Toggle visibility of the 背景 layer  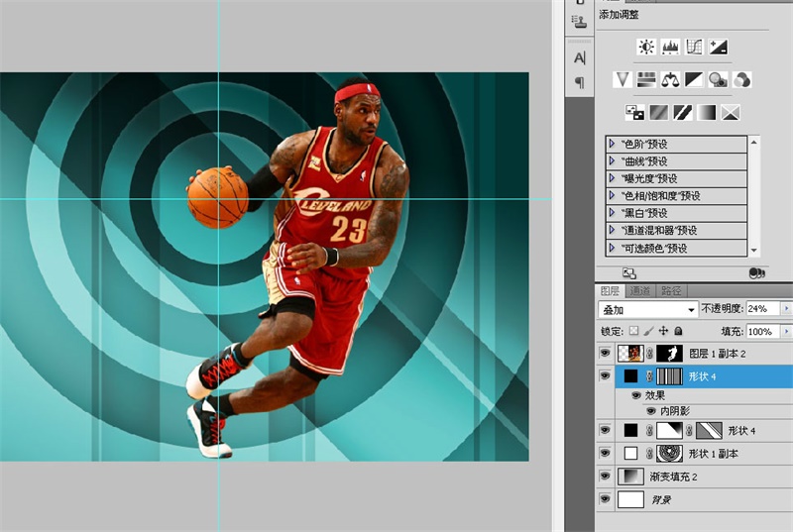click(x=606, y=500)
